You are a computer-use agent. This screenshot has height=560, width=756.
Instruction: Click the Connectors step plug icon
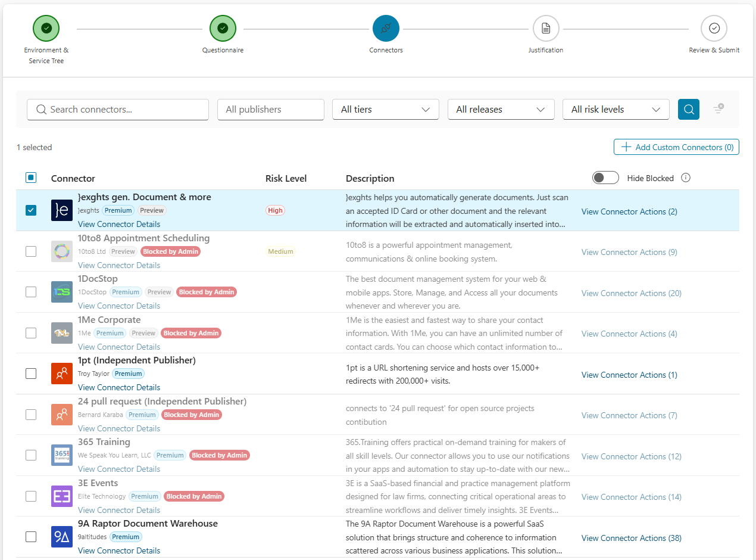[386, 28]
